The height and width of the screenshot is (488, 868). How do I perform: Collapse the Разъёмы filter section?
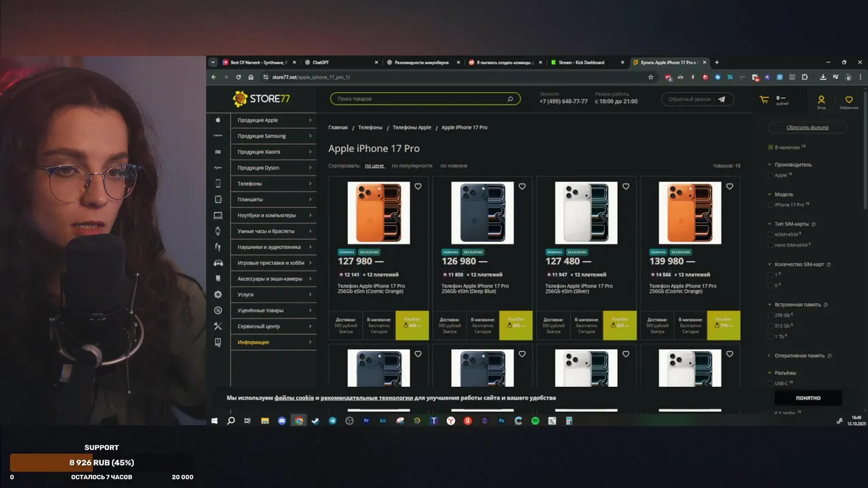(770, 373)
